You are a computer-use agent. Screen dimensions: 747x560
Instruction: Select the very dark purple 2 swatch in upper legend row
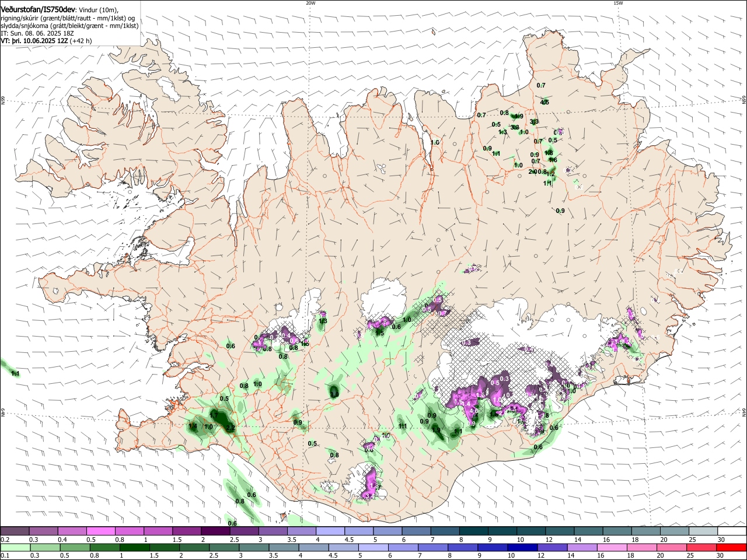coord(215,531)
